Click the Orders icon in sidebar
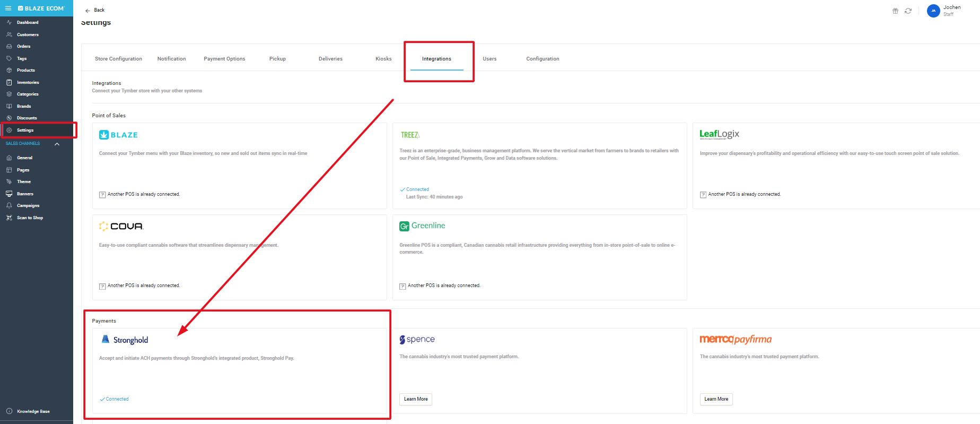Viewport: 980px width, 424px height. point(9,46)
